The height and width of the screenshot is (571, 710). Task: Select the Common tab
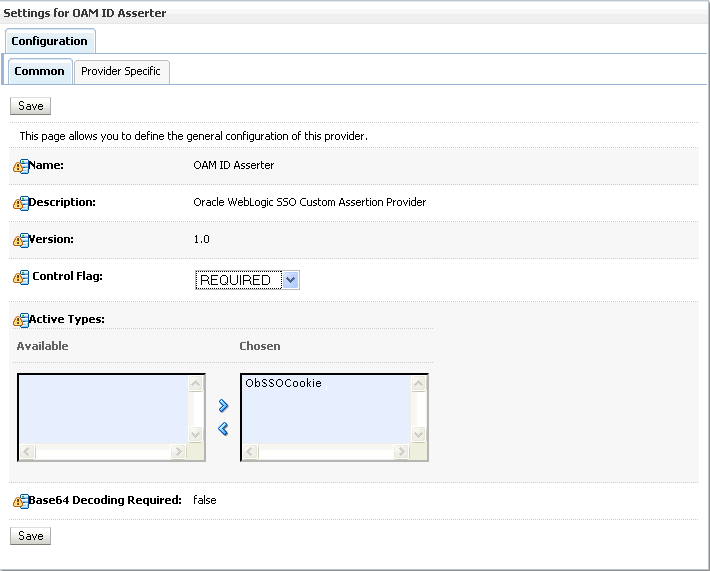(40, 72)
